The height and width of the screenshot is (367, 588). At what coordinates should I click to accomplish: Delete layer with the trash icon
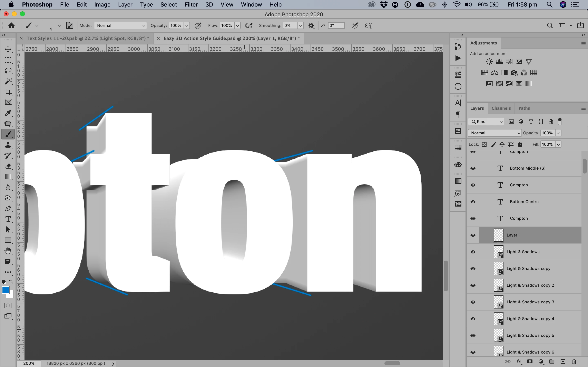[x=574, y=362]
